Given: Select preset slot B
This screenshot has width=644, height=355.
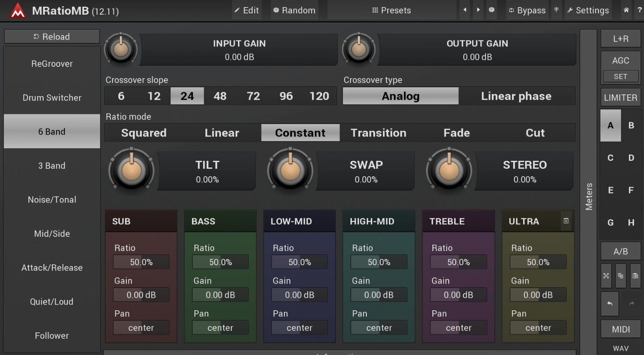Looking at the screenshot, I should click(x=631, y=125).
